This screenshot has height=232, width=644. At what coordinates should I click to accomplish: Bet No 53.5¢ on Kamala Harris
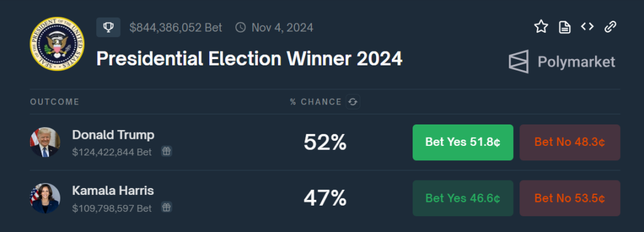(x=570, y=198)
